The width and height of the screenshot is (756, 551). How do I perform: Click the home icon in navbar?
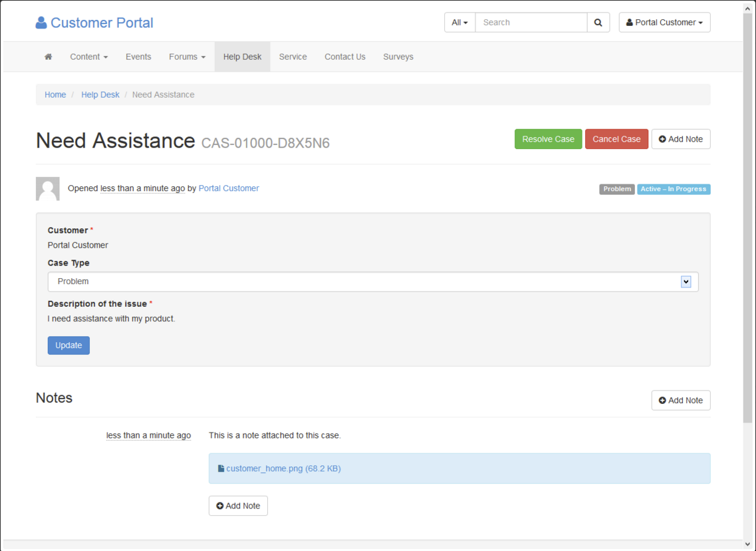pyautogui.click(x=48, y=57)
